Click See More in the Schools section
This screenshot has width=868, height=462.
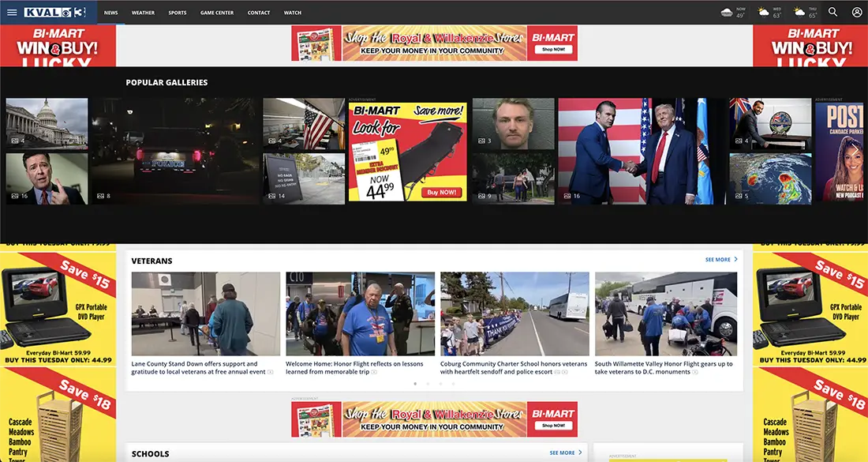tap(563, 453)
